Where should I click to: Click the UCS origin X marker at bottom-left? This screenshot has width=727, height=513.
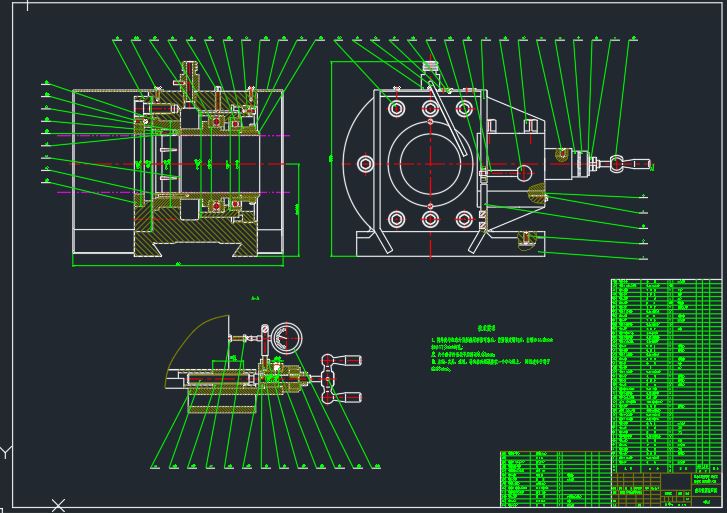pos(58,505)
